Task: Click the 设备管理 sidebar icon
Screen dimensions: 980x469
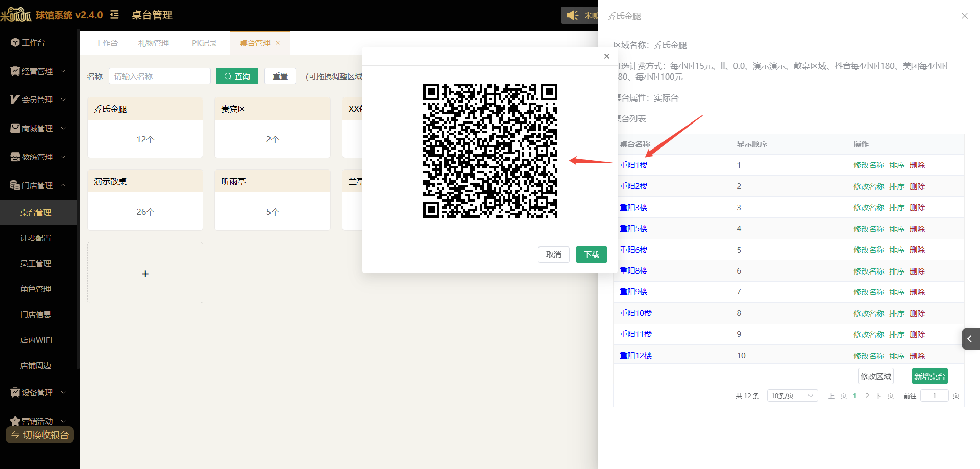Action: pyautogui.click(x=15, y=392)
